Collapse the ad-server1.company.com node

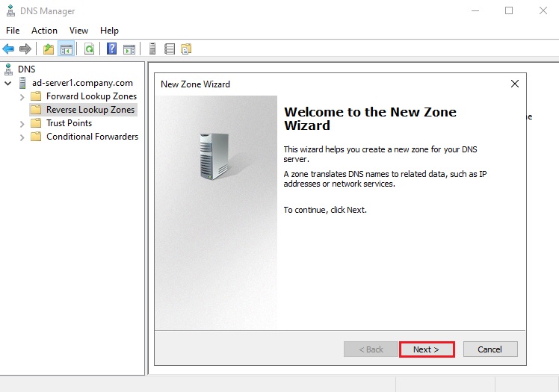8,83
